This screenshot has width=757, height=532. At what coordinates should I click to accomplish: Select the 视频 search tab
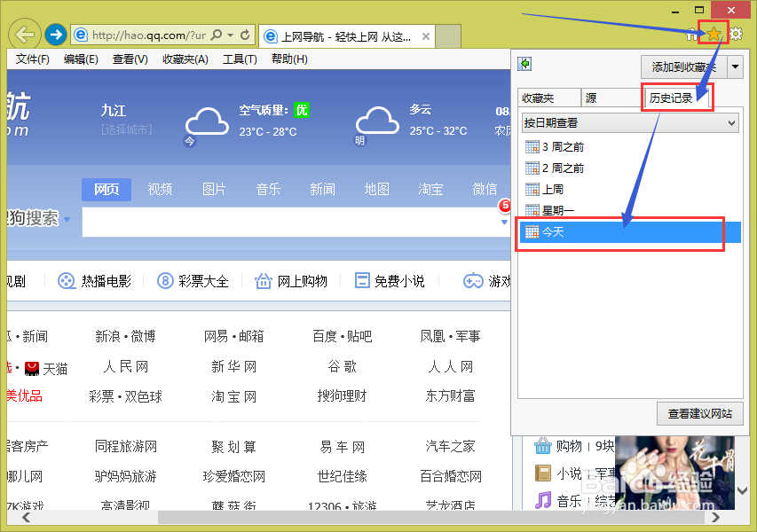click(x=160, y=189)
